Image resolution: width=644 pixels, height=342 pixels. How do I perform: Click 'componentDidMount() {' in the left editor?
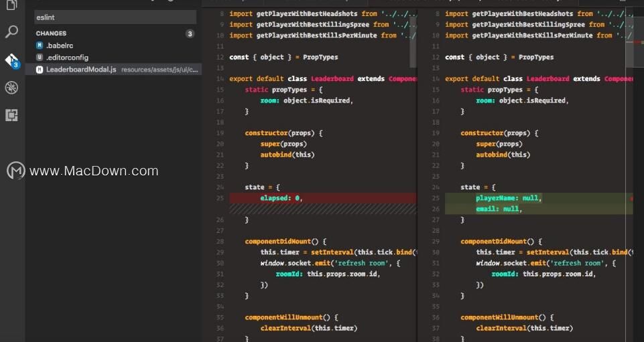tap(286, 242)
